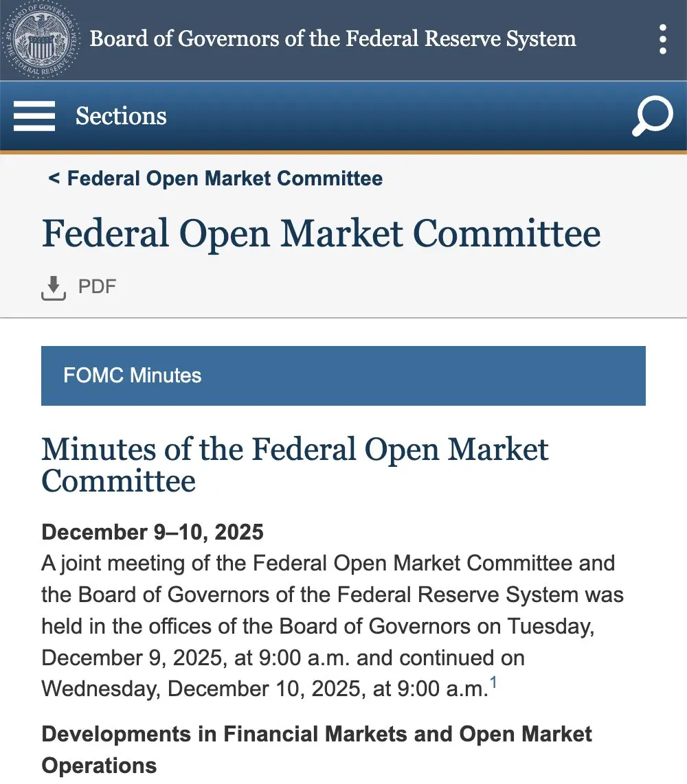Screen dimensions: 687x784
Task: Go back to Federal Open Market Committee breadcrumb
Action: pyautogui.click(x=225, y=178)
